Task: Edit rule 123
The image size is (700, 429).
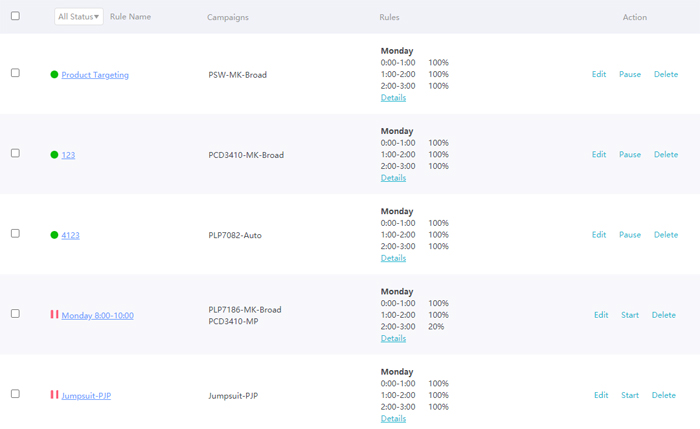Action: 599,154
